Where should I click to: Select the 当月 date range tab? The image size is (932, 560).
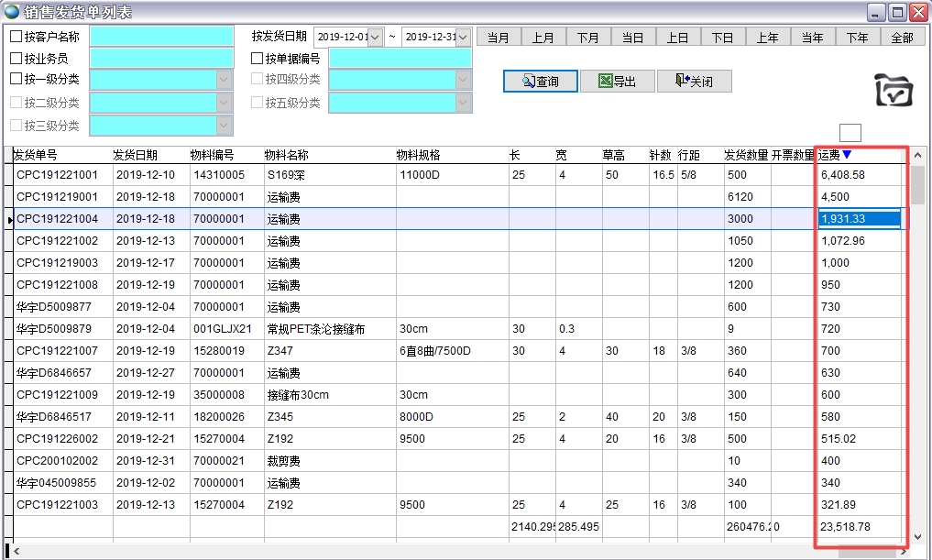(499, 38)
